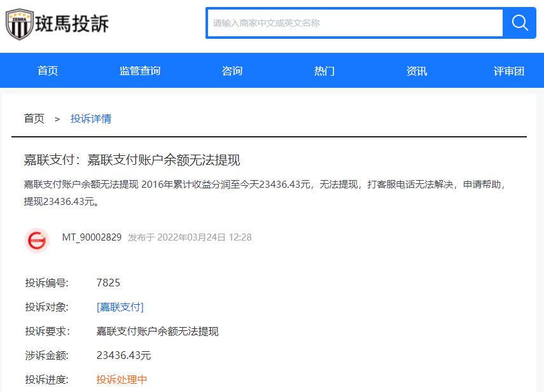Click status text 投诉处理中
The height and width of the screenshot is (392, 544).
[122, 379]
